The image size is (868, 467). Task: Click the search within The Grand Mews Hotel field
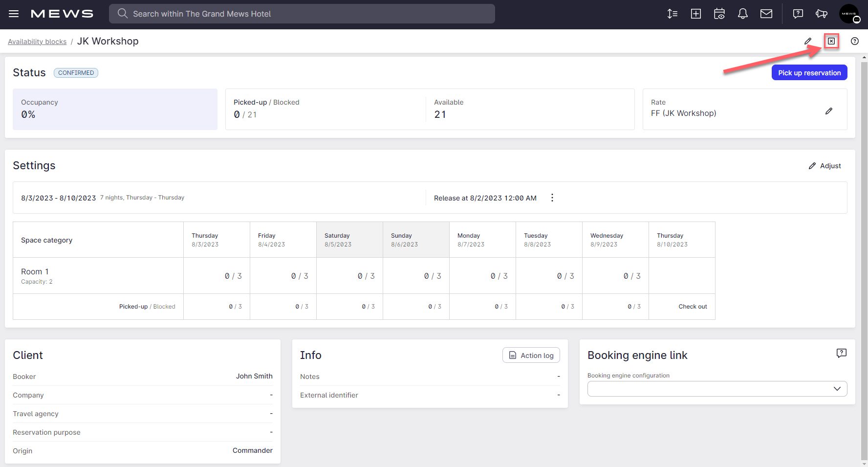pyautogui.click(x=302, y=14)
